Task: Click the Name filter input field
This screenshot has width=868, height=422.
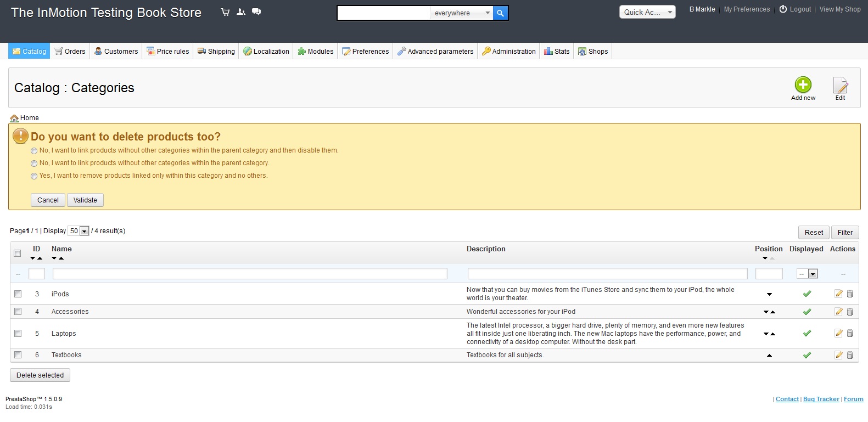Action: tap(250, 273)
